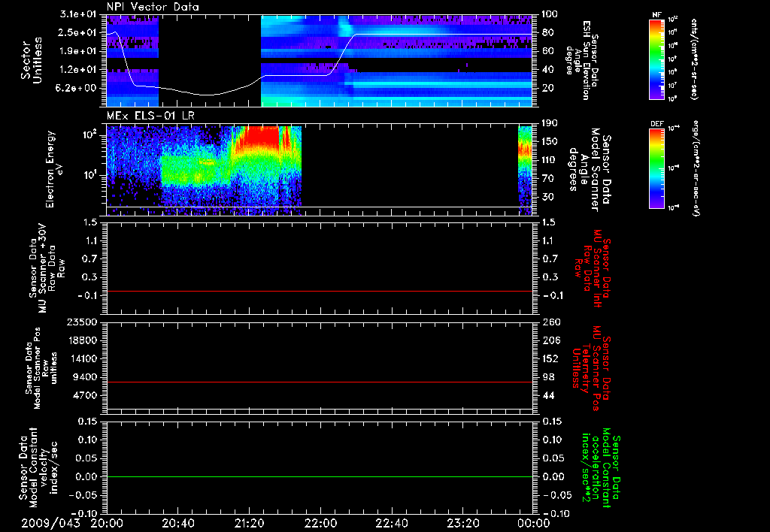Click the 23:20 time tick label
The height and width of the screenshot is (532, 770).
coord(463,524)
